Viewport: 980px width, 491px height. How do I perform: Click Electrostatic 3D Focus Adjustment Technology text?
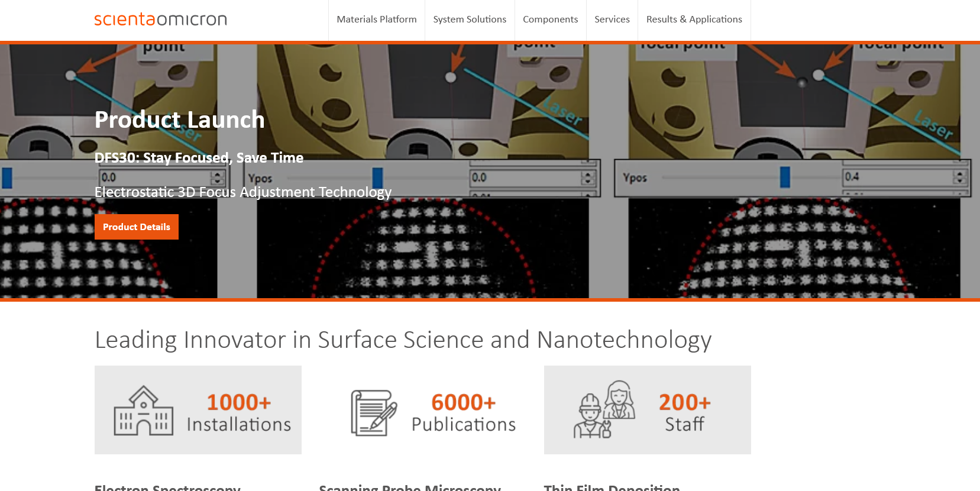coord(243,192)
